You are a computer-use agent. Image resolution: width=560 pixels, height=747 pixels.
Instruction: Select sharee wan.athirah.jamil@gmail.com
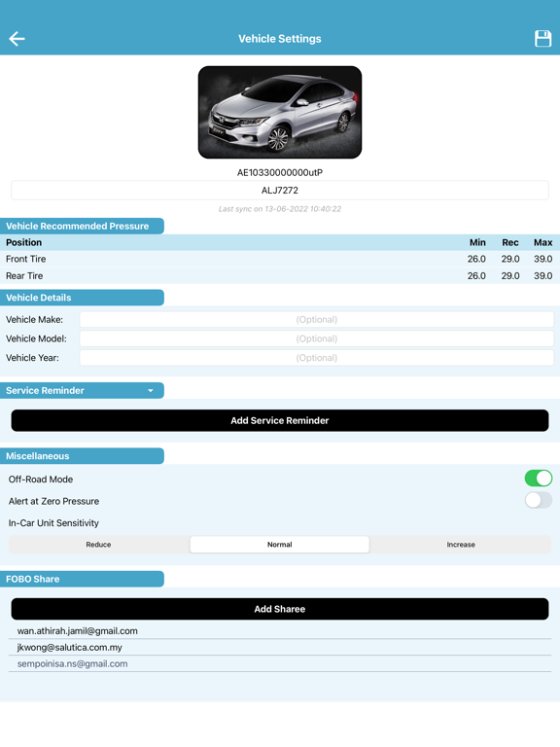pyautogui.click(x=280, y=630)
